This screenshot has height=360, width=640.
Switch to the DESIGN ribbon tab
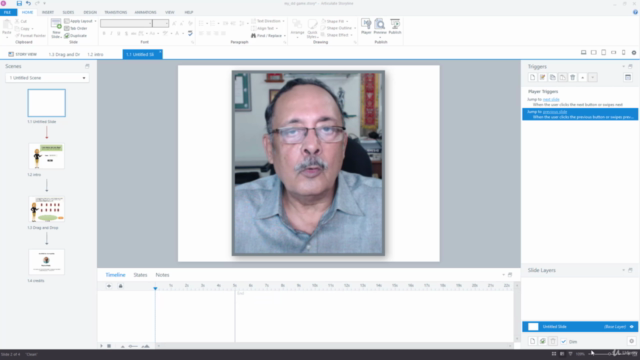(x=90, y=12)
